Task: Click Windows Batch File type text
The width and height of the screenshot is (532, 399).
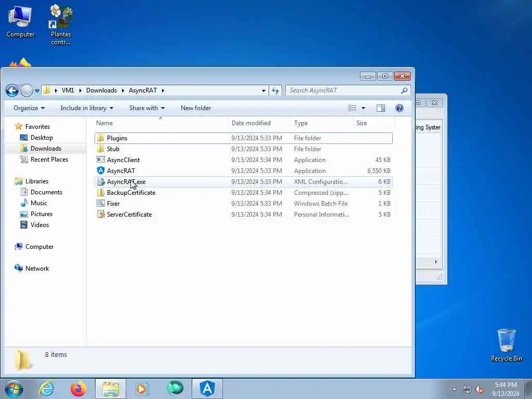Action: [x=321, y=203]
